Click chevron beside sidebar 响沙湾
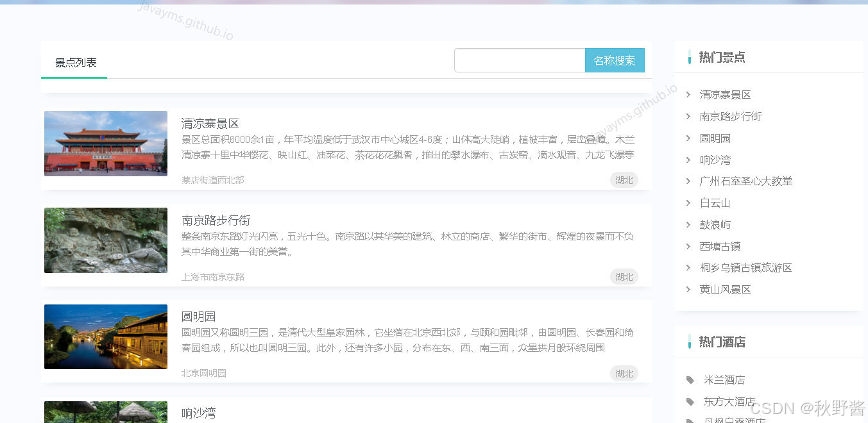 pos(688,160)
